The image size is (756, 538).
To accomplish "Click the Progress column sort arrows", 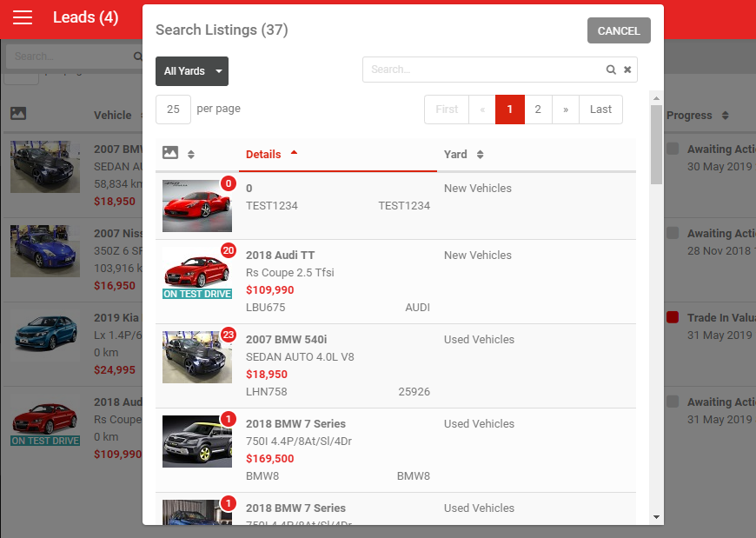I will [x=725, y=116].
